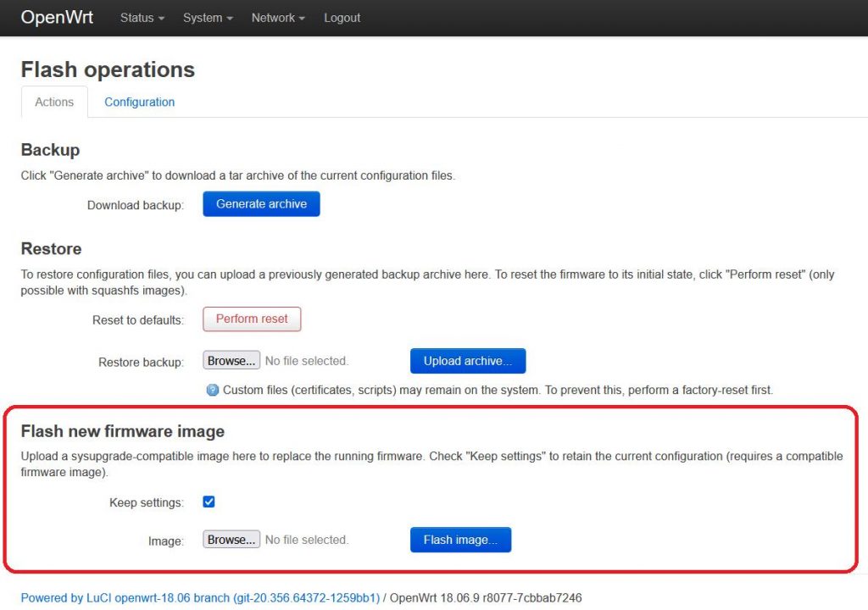Screen dimensions: 868x610
Task: Open the Powered by LuCI footer link
Action: (x=200, y=598)
